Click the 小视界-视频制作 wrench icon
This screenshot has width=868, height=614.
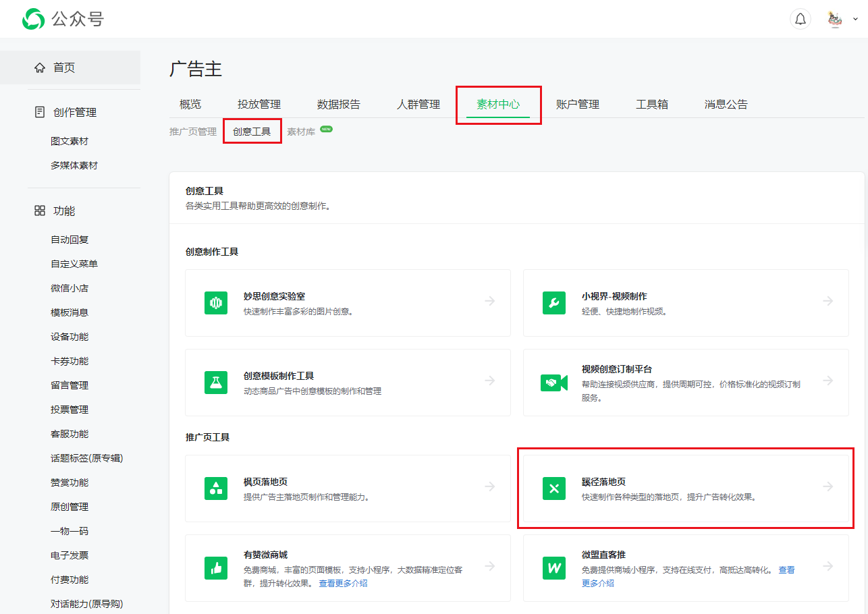click(x=554, y=303)
